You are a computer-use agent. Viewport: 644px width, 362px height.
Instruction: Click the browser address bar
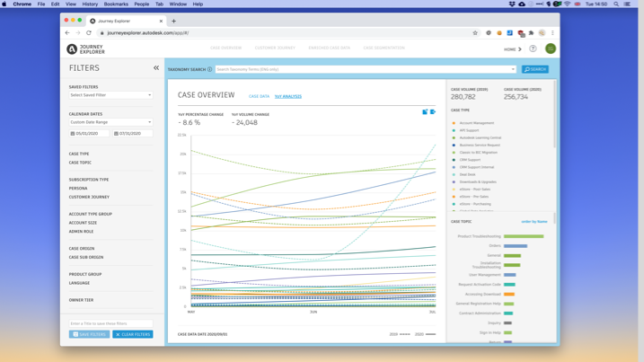(x=287, y=33)
